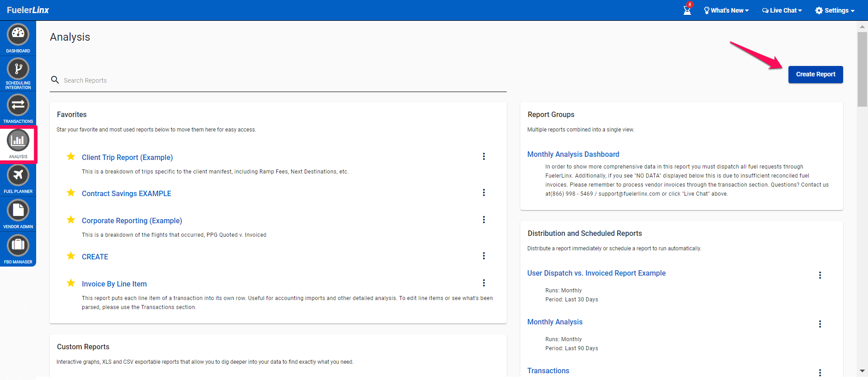Unstar Client Trip Report favorite
Image resolution: width=868 pixels, height=380 pixels.
(x=71, y=157)
